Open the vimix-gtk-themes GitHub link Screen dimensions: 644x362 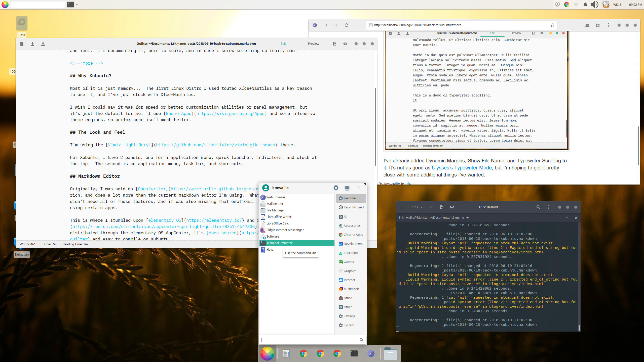point(215,145)
